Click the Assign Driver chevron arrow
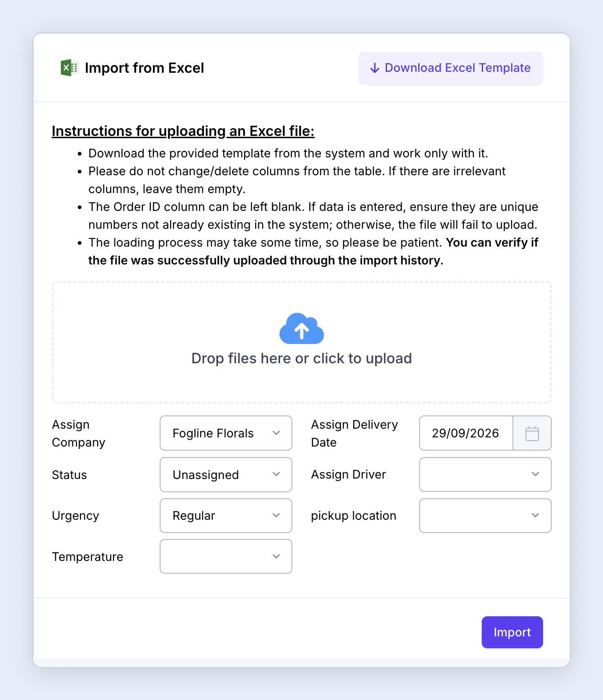 536,474
